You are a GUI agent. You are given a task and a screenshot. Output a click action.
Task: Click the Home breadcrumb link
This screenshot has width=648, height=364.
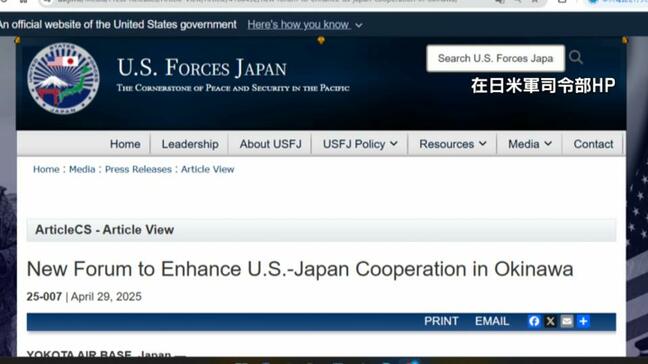pyautogui.click(x=46, y=169)
